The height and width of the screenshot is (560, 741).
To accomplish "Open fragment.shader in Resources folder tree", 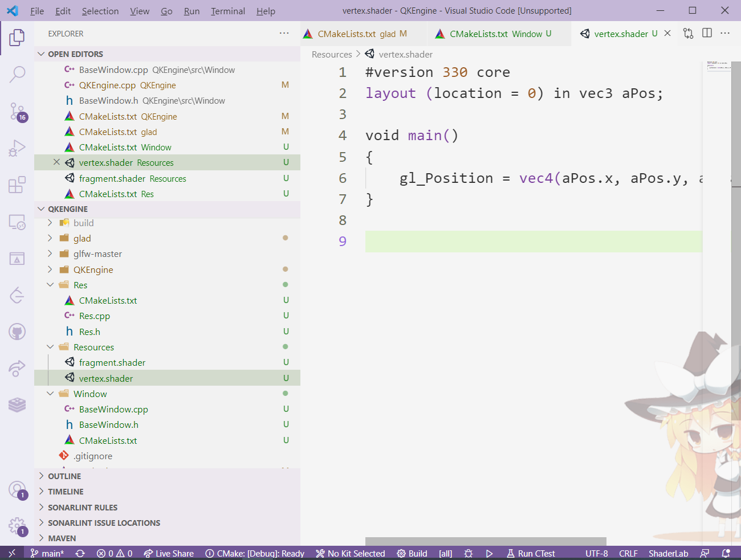I will tap(167, 362).
